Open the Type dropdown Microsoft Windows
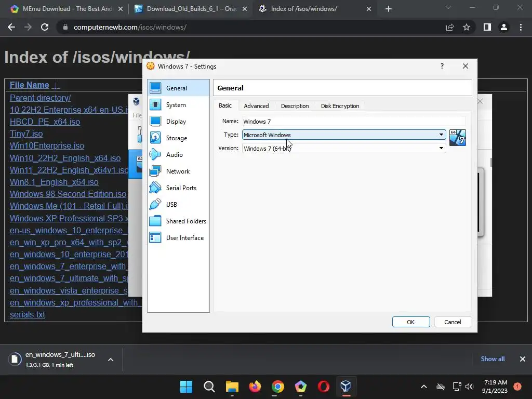This screenshot has height=399, width=532. click(x=344, y=135)
